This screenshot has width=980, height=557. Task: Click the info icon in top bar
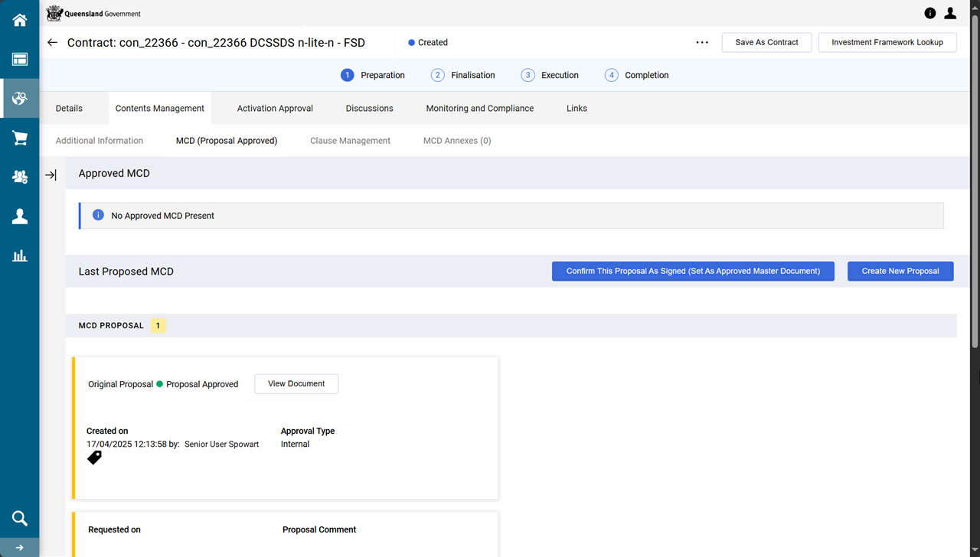[930, 13]
